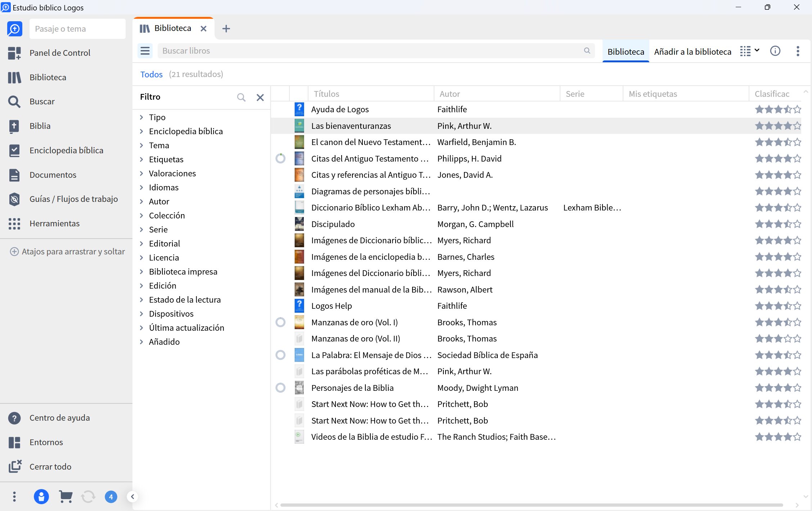Open the Discipulado resource
812x511 pixels.
pos(333,224)
